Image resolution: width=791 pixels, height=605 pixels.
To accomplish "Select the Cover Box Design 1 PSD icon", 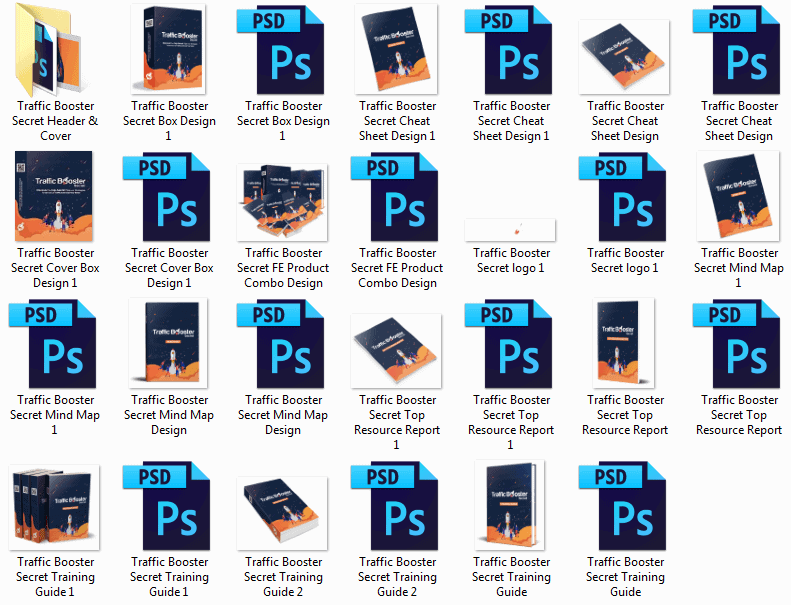I will point(166,196).
